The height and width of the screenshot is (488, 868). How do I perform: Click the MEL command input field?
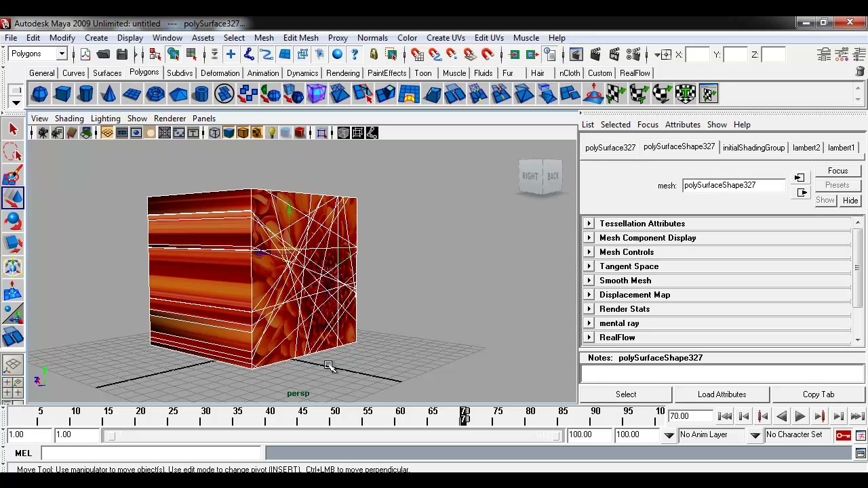(153, 453)
